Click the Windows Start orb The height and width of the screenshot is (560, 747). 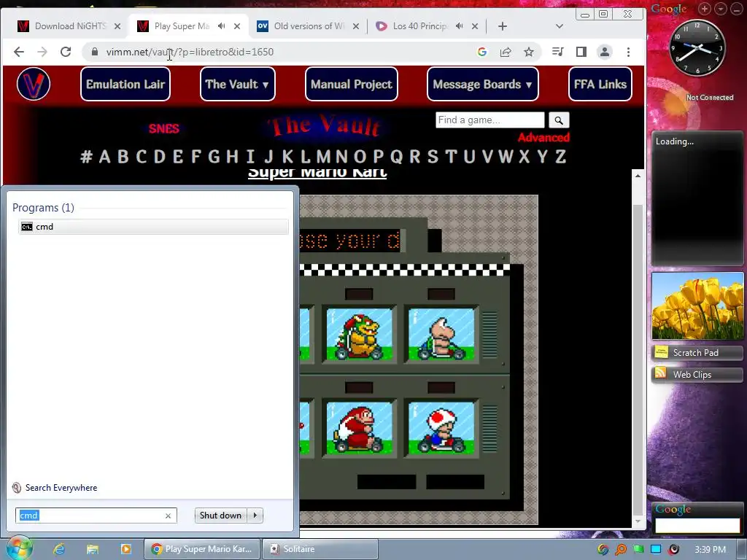coord(18,548)
